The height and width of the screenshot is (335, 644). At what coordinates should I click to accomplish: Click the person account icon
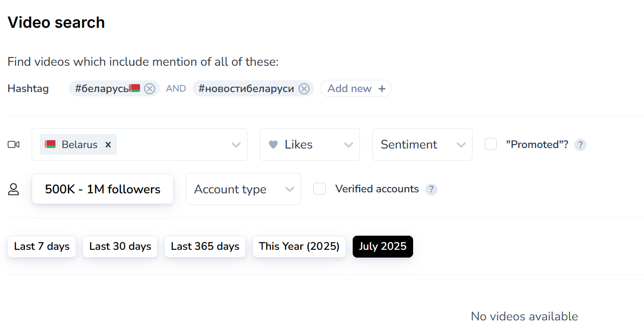click(x=14, y=189)
